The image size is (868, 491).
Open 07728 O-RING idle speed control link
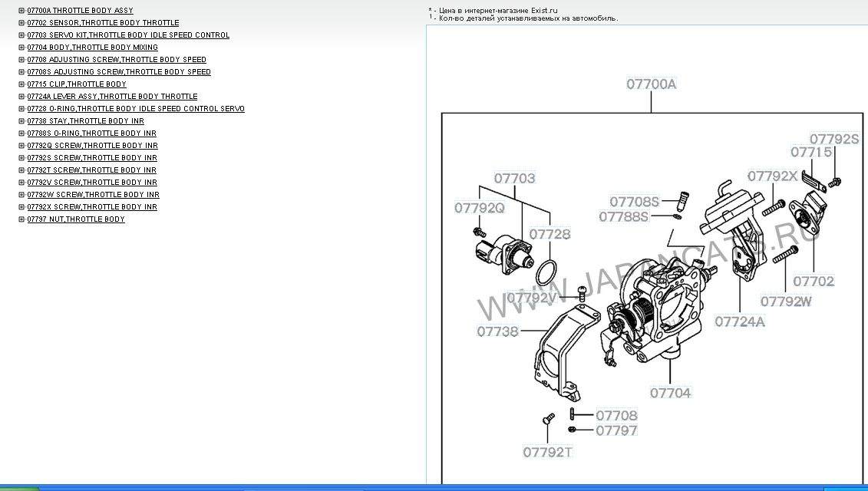pos(136,109)
